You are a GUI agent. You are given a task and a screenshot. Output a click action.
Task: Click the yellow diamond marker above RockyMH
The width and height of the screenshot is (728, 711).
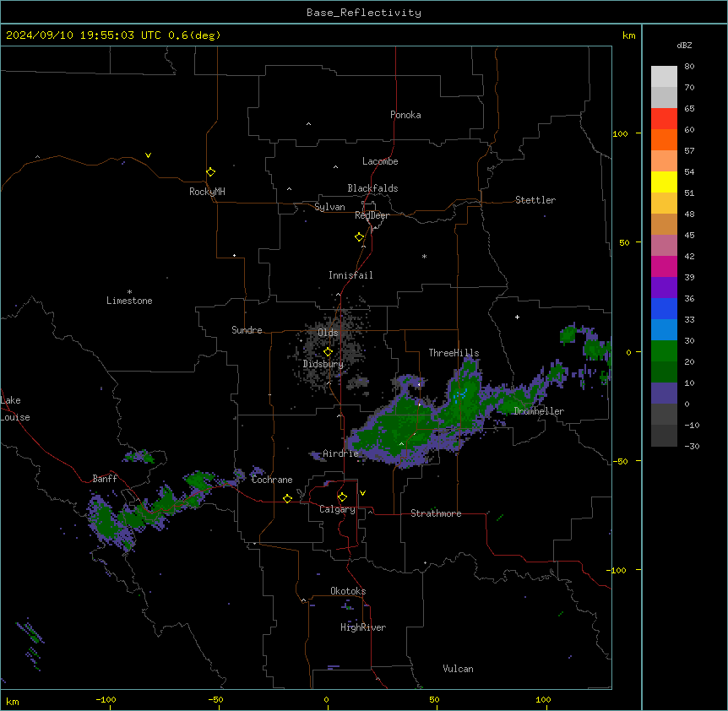point(210,171)
